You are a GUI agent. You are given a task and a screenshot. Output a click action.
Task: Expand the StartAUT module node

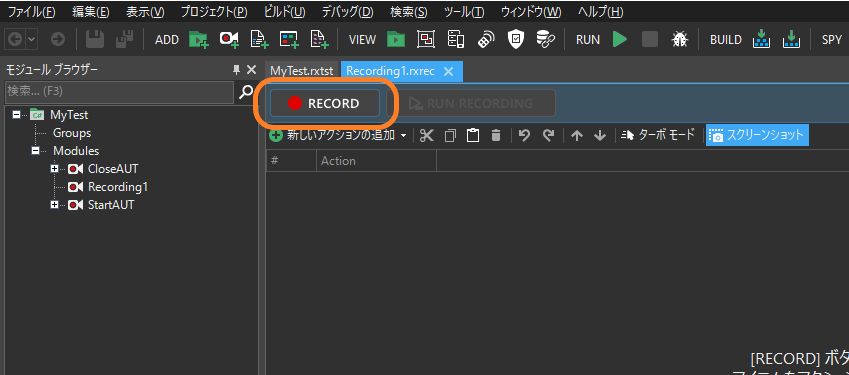pyautogui.click(x=54, y=205)
